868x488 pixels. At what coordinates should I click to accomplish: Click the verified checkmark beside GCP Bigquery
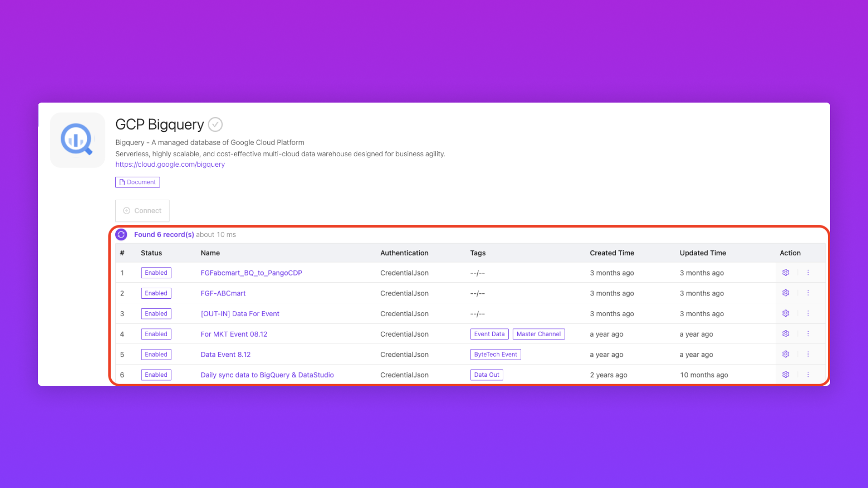(x=215, y=124)
